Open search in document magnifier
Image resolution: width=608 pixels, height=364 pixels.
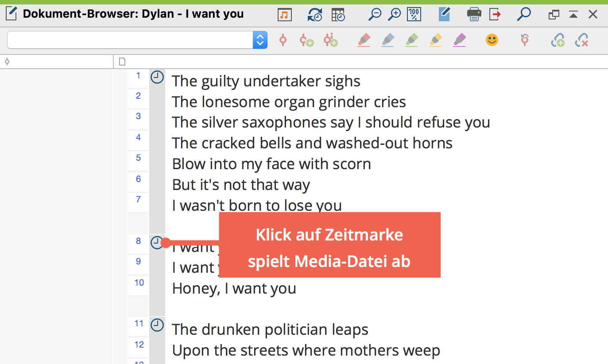point(523,15)
